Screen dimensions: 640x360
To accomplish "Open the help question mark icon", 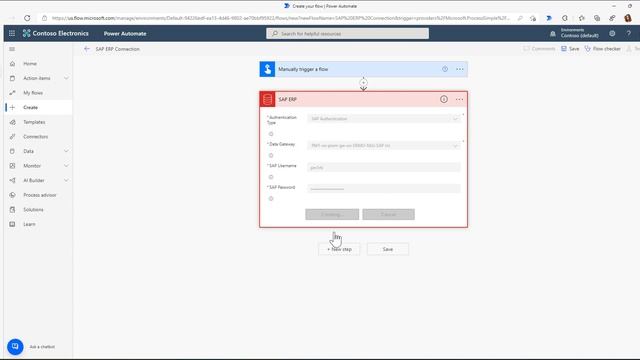I will (629, 33).
